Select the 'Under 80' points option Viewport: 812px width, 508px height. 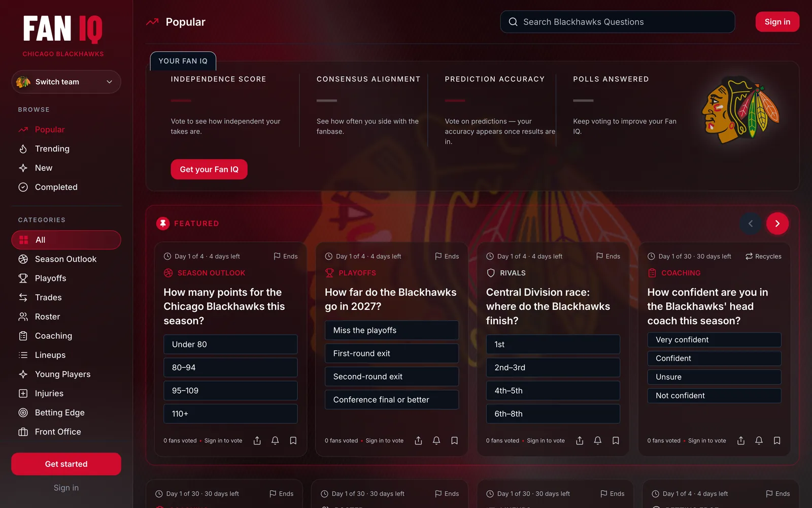(230, 344)
